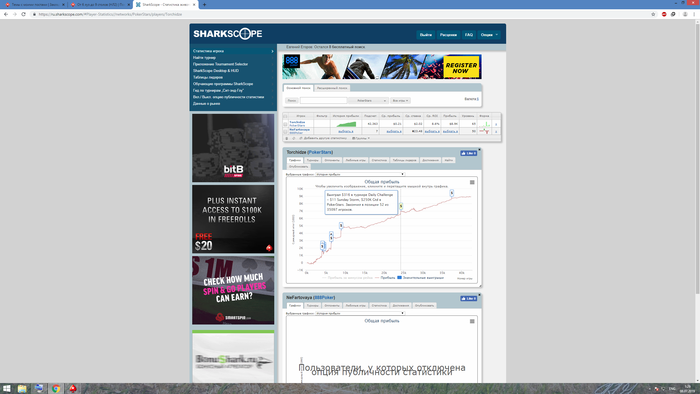Close the Torchidze player panel
The height and width of the screenshot is (394, 700).
coord(479,149)
